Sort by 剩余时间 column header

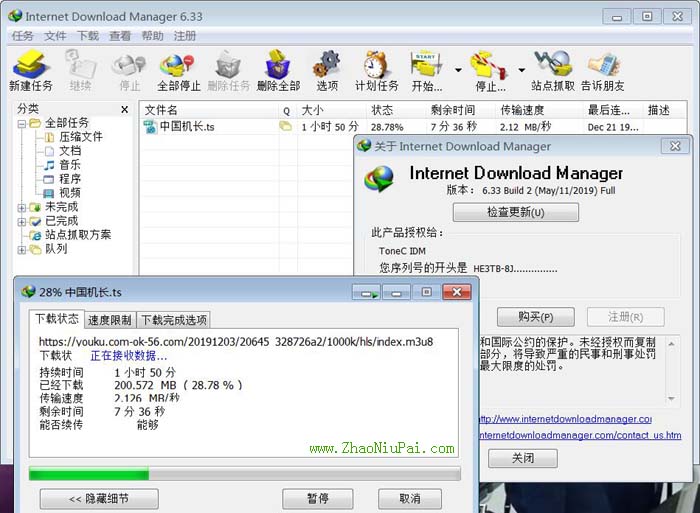coord(460,110)
